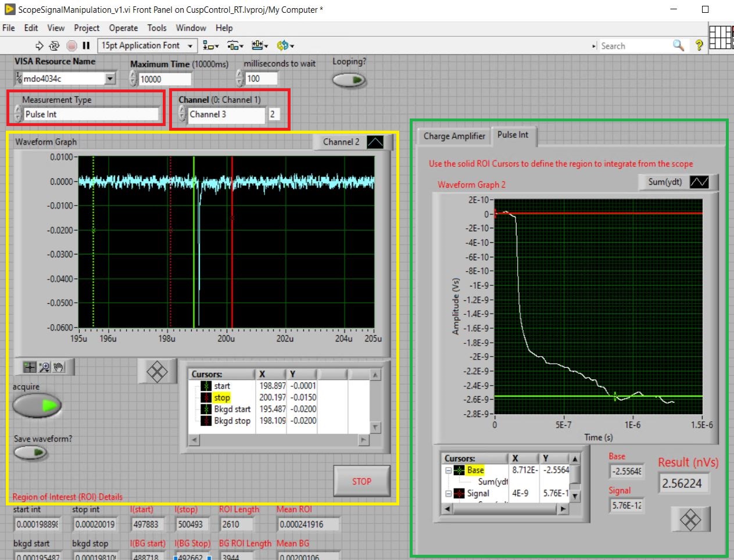Select the zoom tool in graph palette
This screenshot has width=734, height=560.
(44, 367)
